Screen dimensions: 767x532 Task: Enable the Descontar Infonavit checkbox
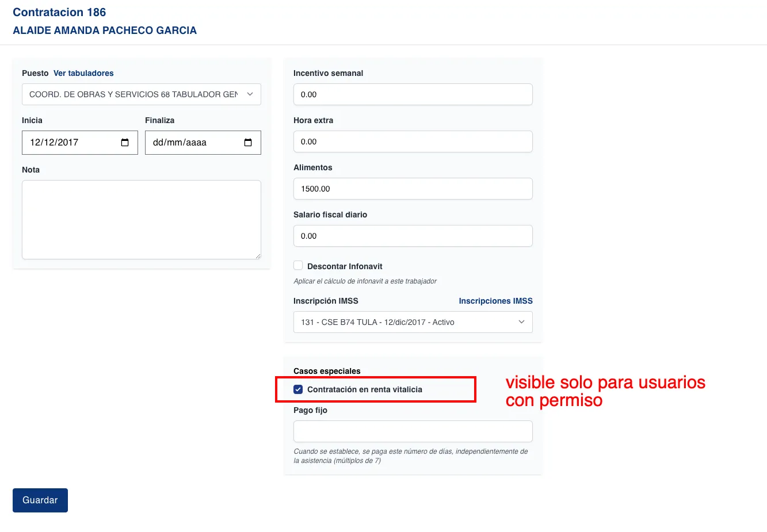tap(298, 266)
